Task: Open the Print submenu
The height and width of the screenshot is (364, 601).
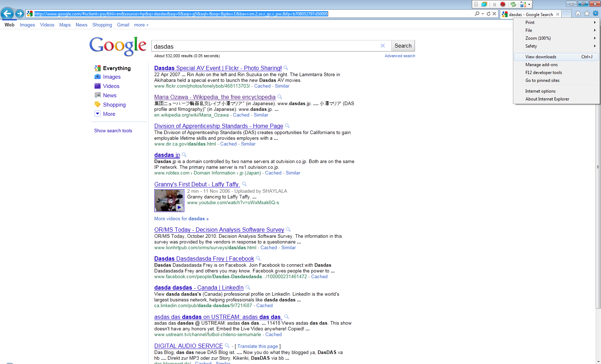Action: (x=556, y=23)
